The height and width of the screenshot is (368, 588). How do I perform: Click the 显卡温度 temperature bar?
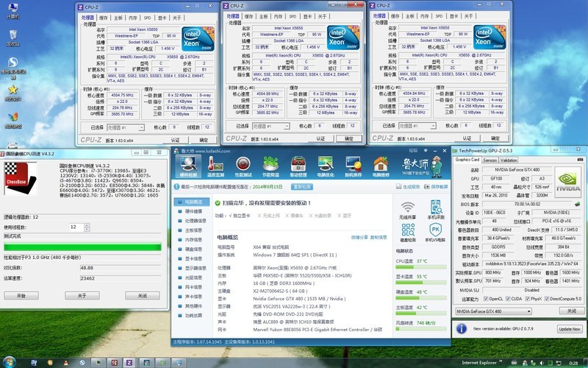420,283
